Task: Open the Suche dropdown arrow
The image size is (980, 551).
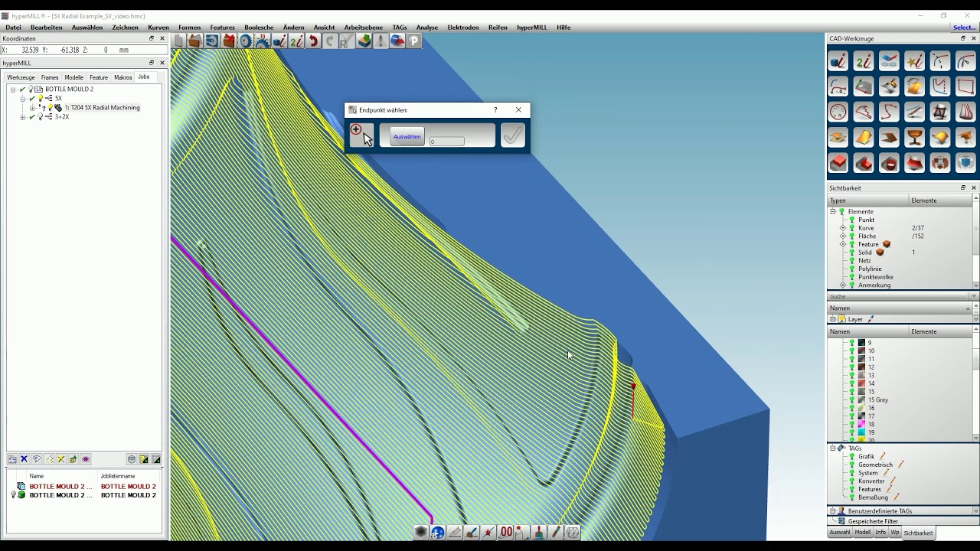Action: pos(975,296)
